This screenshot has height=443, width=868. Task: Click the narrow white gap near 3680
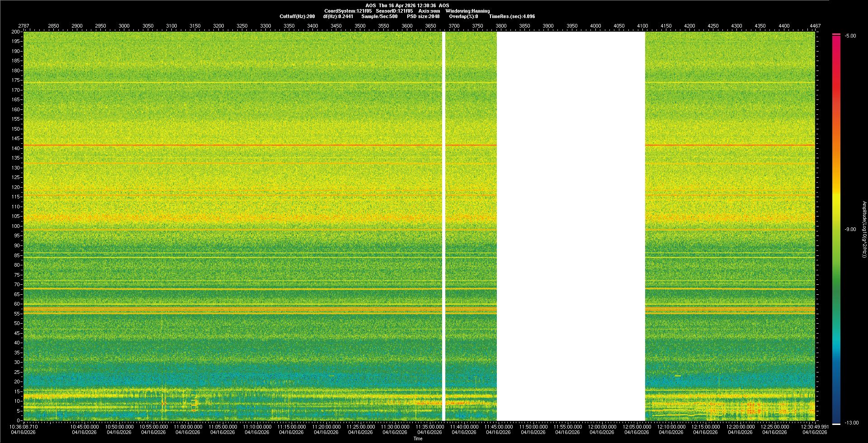click(x=443, y=226)
